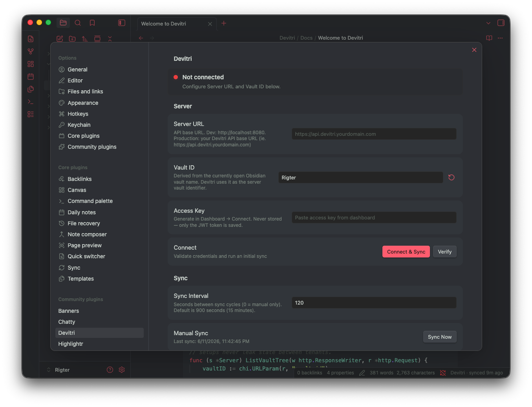
Task: Open Page preview plugin settings
Action: pos(99,245)
